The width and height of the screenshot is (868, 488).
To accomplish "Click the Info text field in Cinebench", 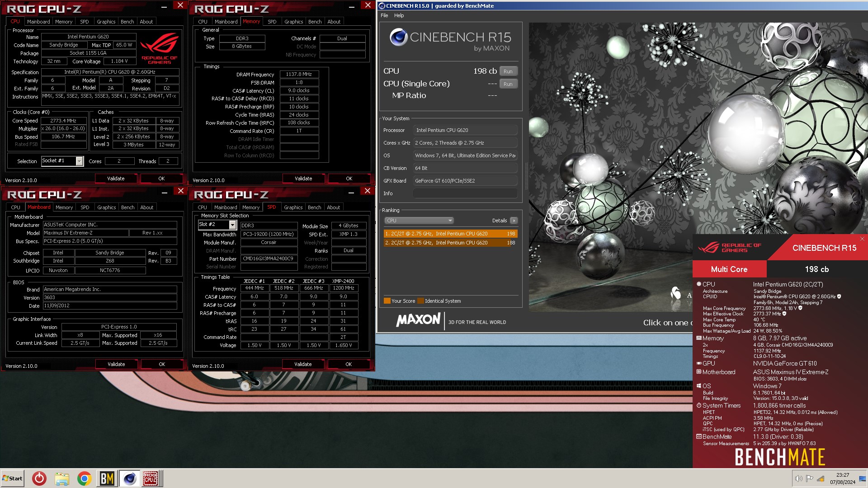I will pyautogui.click(x=465, y=193).
